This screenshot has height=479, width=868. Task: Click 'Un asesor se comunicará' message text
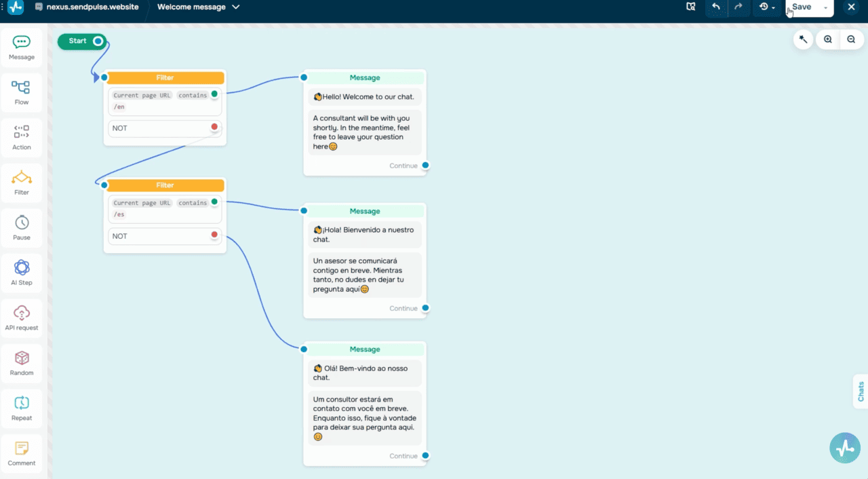[365, 275]
